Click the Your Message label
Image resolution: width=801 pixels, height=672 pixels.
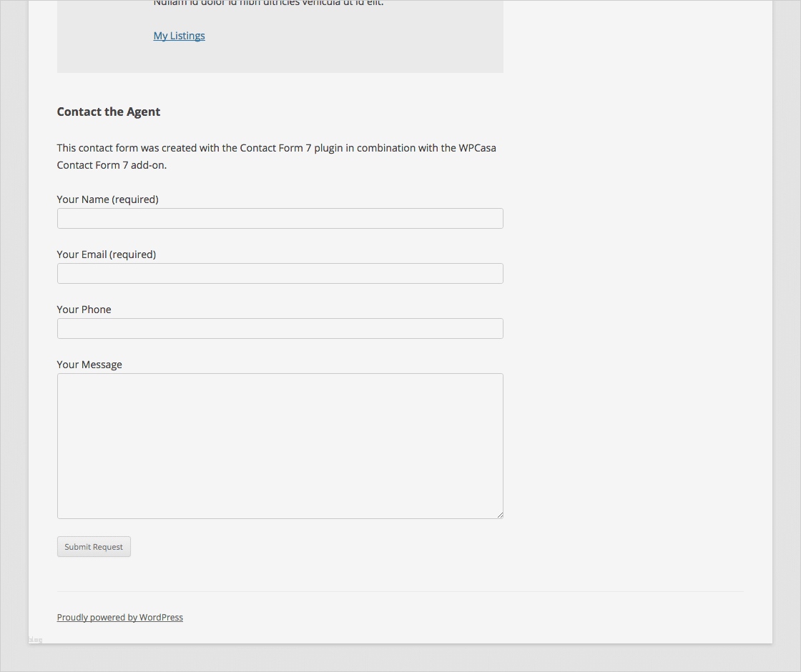click(x=89, y=364)
